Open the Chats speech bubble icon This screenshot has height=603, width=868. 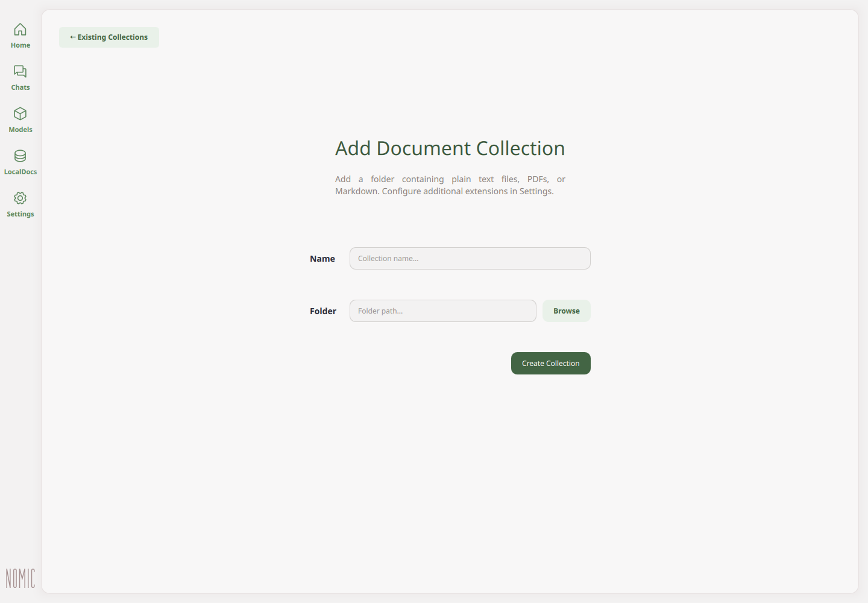[20, 71]
